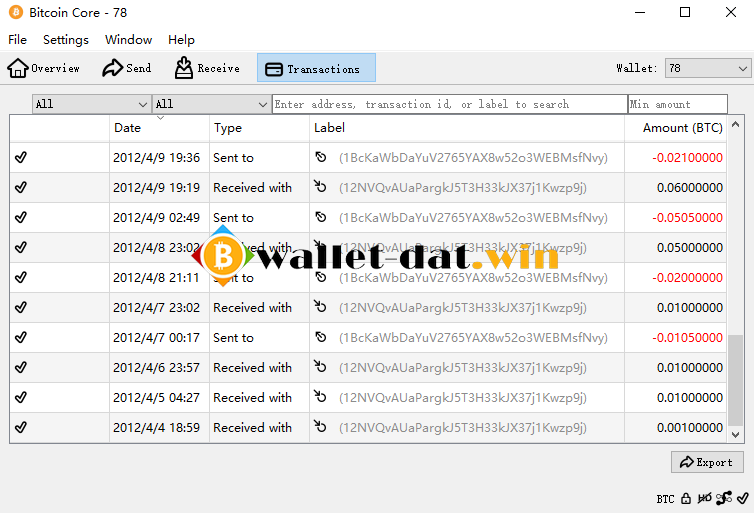The width and height of the screenshot is (754, 513).
Task: Click the Min amount field
Action: click(x=678, y=104)
